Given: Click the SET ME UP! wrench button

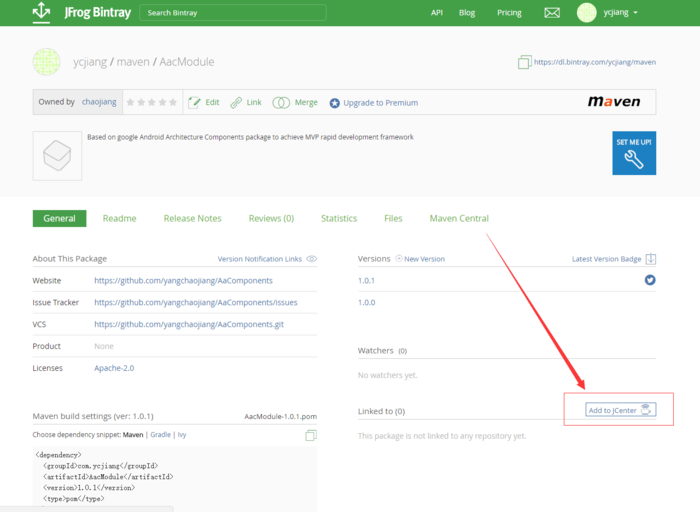Looking at the screenshot, I should point(634,153).
